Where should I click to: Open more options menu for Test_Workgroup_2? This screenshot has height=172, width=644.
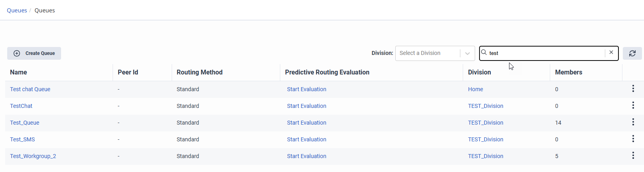click(x=633, y=156)
